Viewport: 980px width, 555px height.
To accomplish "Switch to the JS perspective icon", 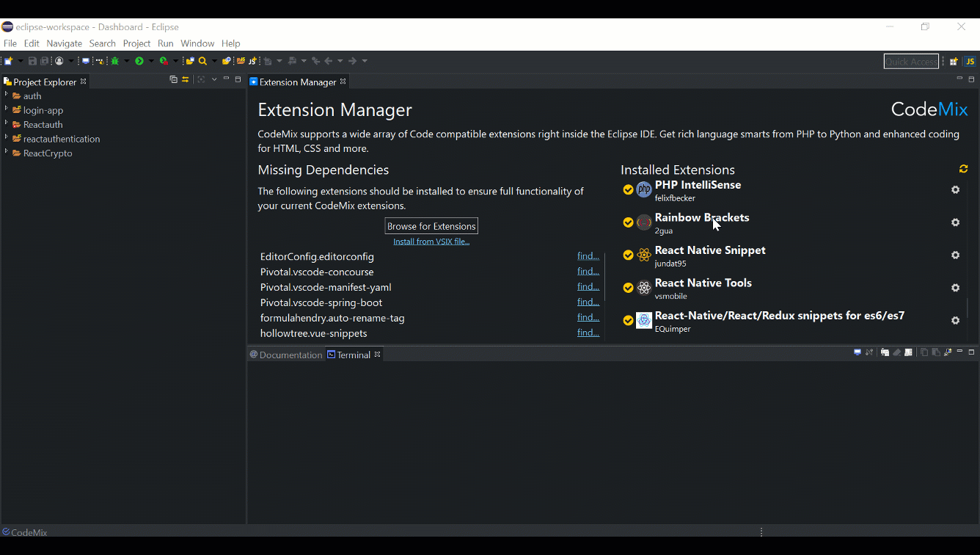I will [x=970, y=62].
